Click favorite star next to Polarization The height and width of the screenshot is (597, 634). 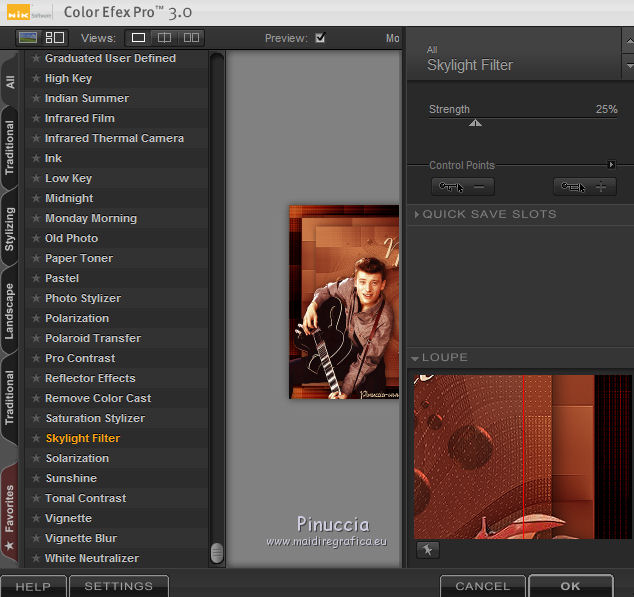pos(36,319)
